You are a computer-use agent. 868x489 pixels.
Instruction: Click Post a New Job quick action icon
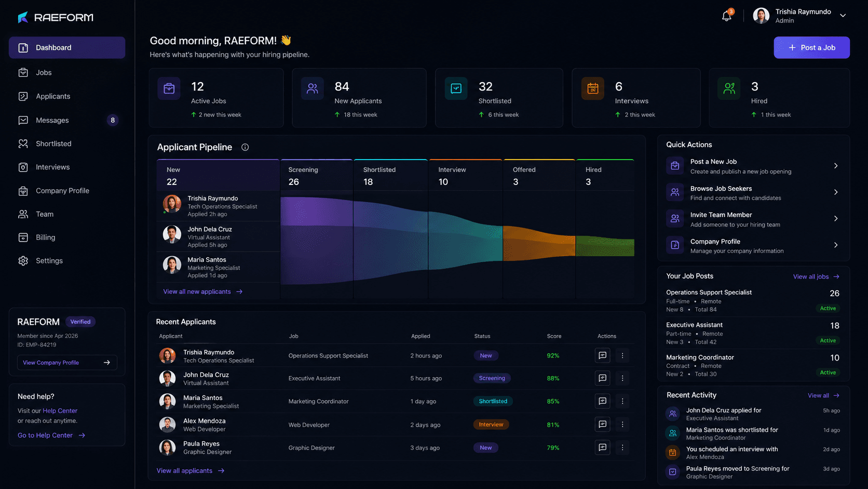tap(675, 166)
